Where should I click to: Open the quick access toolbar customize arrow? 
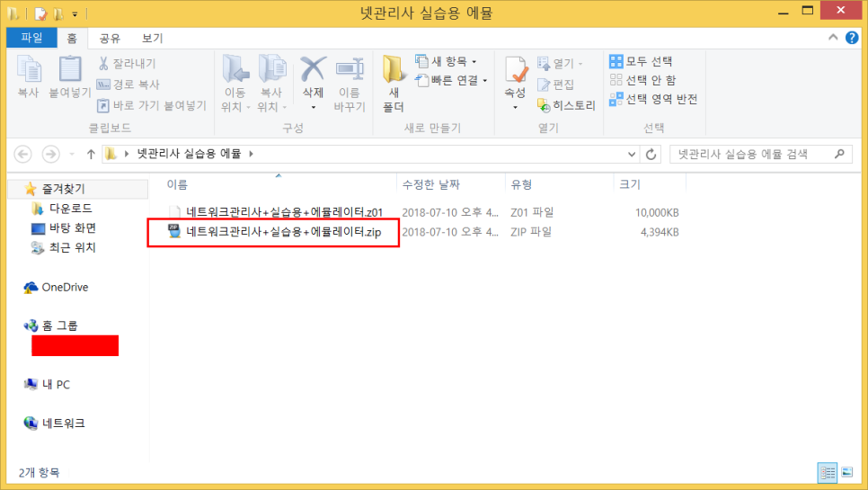click(x=75, y=13)
